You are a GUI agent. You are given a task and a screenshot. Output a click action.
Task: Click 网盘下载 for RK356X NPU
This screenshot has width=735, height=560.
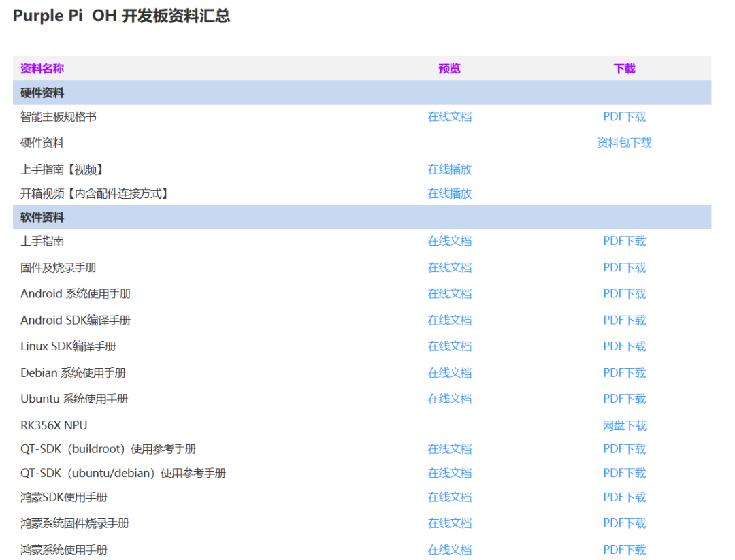point(624,425)
